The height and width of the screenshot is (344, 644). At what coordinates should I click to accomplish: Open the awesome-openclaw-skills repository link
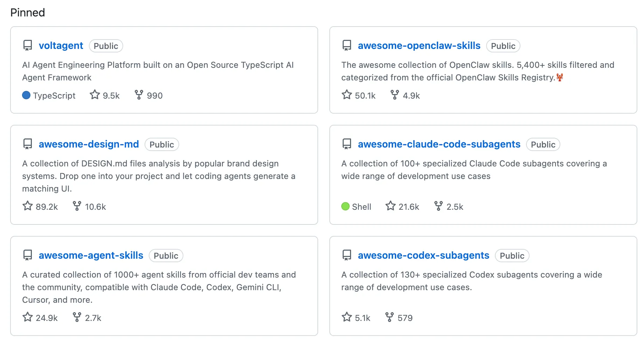click(x=419, y=46)
